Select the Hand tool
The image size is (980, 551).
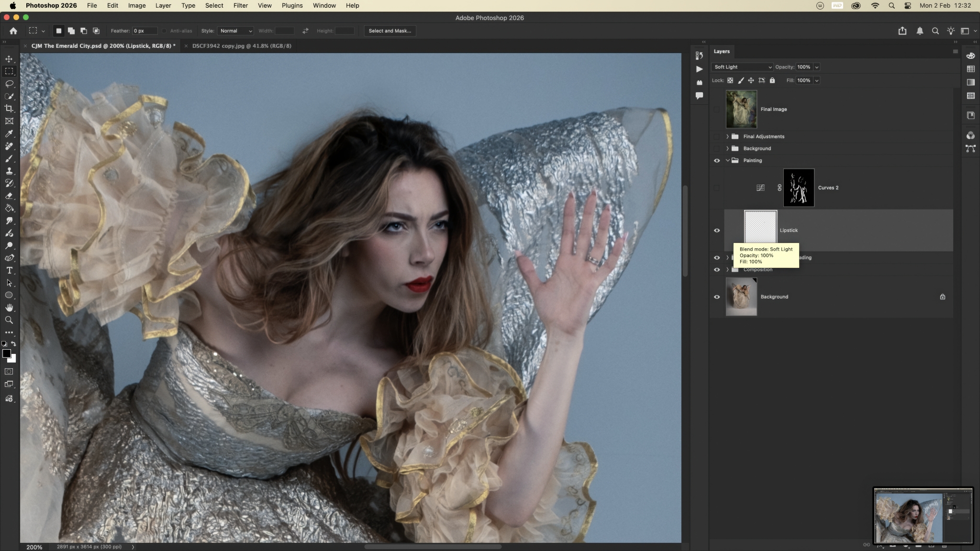[x=9, y=308]
